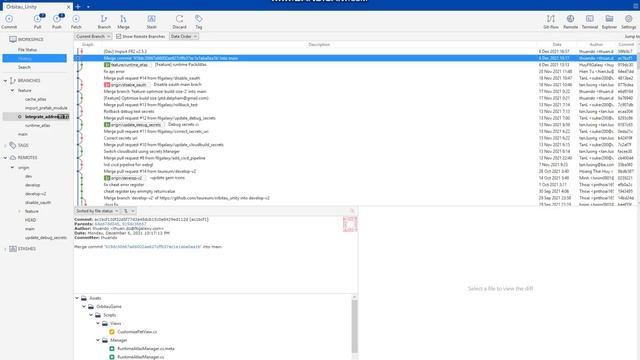Click the TAGS section icon

click(x=13, y=145)
